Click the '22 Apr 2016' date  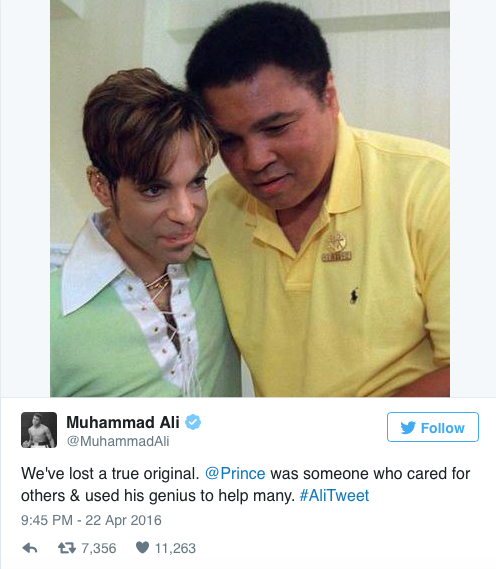pyautogui.click(x=123, y=520)
